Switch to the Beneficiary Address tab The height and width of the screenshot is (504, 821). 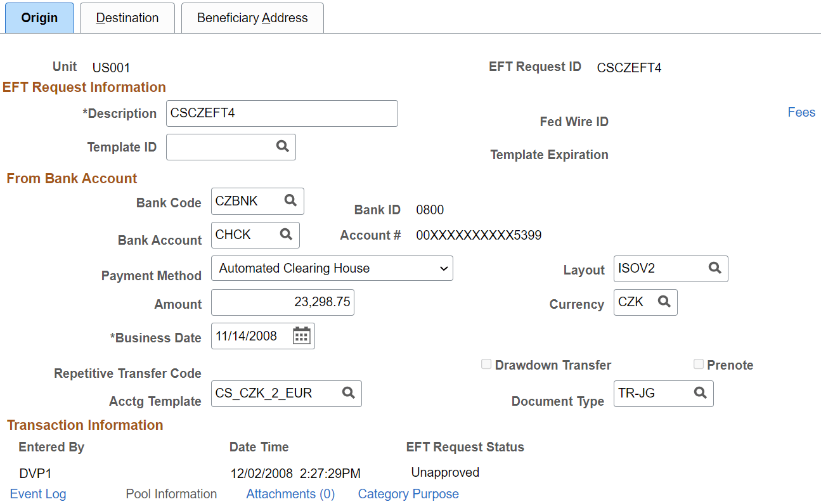click(x=252, y=18)
